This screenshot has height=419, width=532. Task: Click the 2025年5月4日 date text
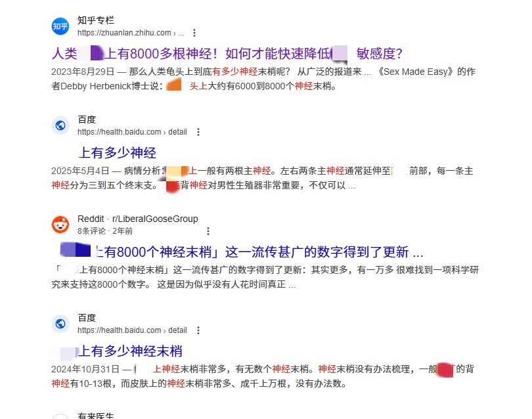(80, 171)
